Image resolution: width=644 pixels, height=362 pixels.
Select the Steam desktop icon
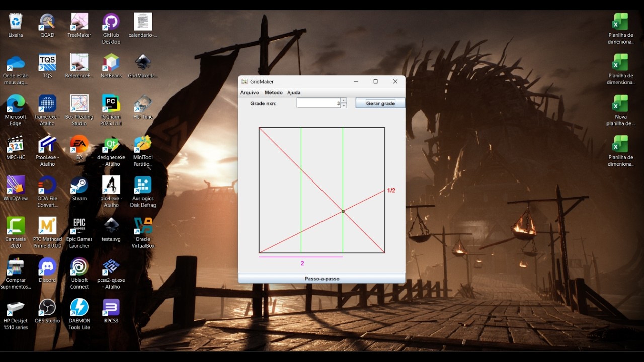pos(79,189)
